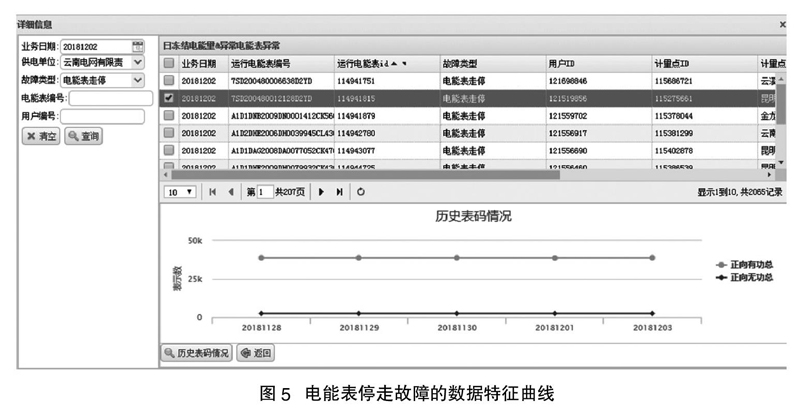The height and width of the screenshot is (416, 800).
Task: Sort by the 故障类型 column header
Action: tap(460, 64)
